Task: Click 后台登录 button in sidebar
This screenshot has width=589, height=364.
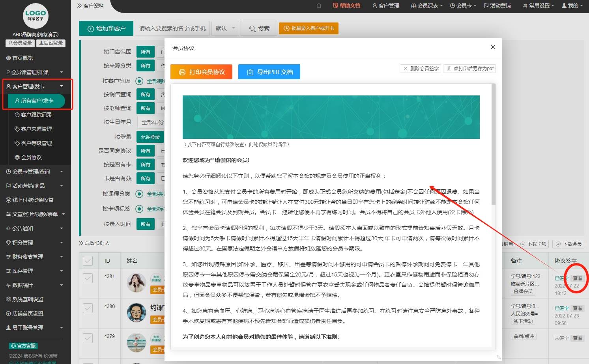Action: pos(51,43)
